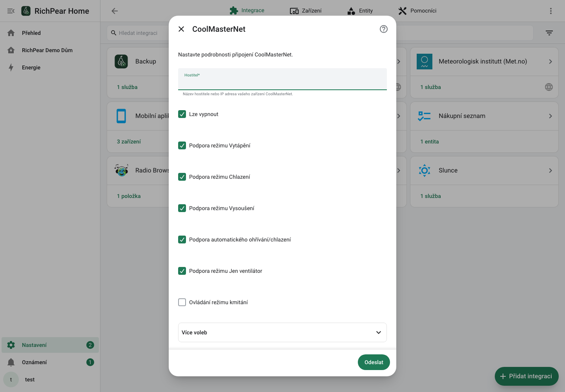The height and width of the screenshot is (392, 565).
Task: Click the Backup integration icon
Action: coord(121,62)
